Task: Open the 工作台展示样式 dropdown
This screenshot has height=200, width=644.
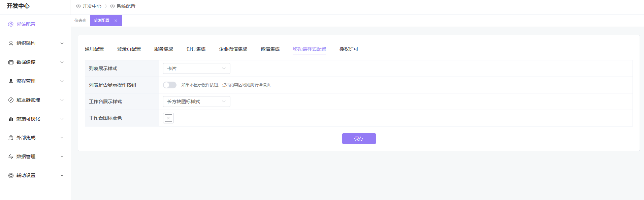Action: pyautogui.click(x=196, y=102)
